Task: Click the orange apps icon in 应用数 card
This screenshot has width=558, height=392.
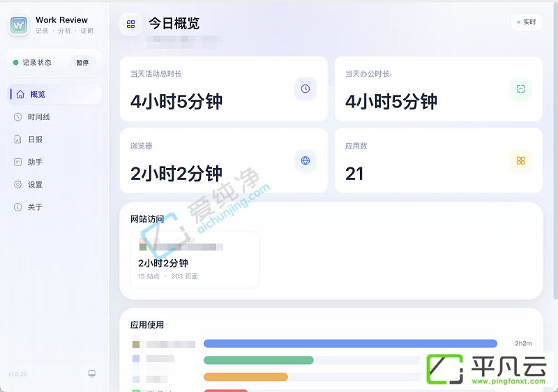Action: 520,161
